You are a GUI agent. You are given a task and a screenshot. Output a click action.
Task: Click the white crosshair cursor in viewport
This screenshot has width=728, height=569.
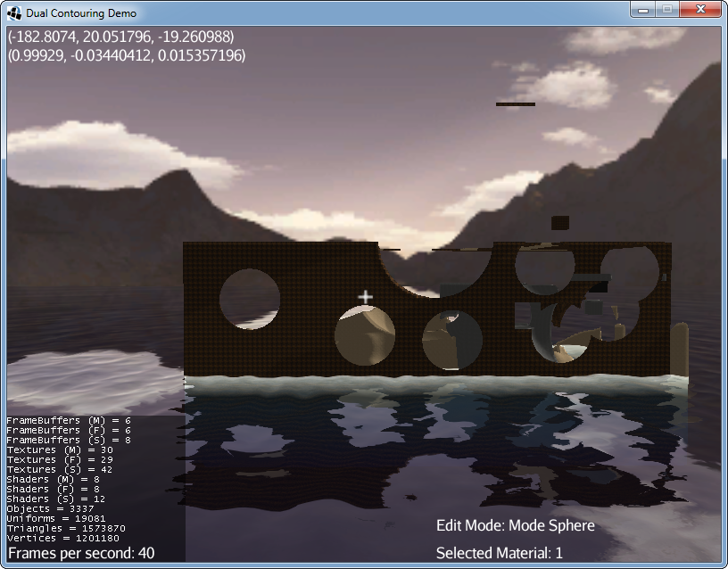pos(366,297)
